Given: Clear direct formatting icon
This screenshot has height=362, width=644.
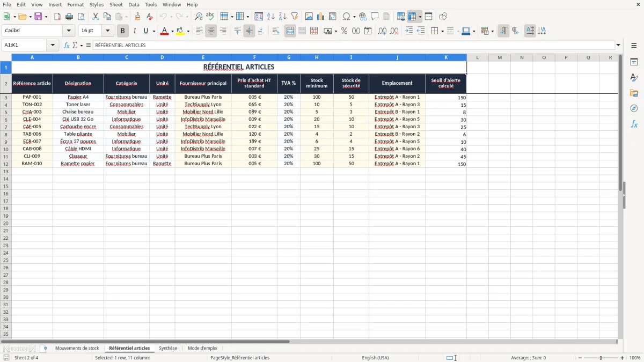Looking at the screenshot, I should (149, 17).
